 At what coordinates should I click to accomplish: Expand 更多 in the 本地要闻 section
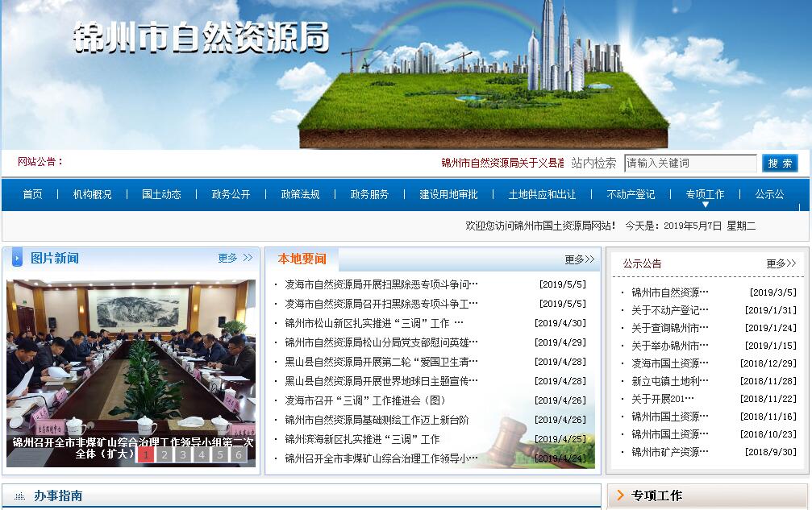[x=579, y=259]
